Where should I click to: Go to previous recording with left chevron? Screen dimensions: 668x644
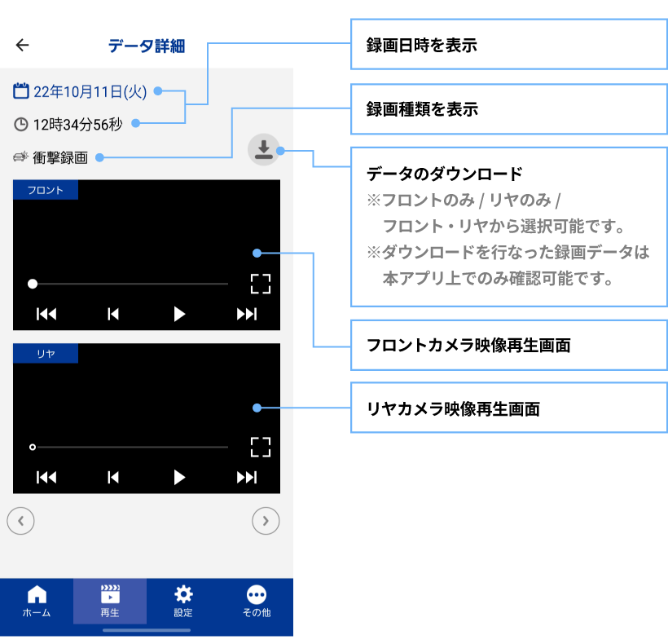click(x=20, y=521)
